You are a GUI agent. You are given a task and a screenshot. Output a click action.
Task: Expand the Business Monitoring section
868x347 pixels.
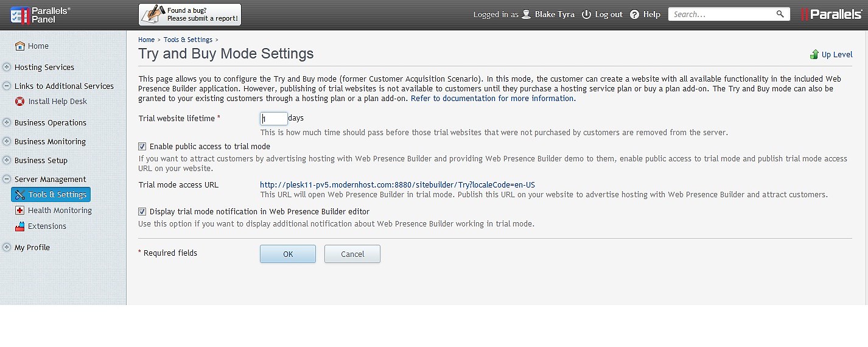tap(7, 142)
